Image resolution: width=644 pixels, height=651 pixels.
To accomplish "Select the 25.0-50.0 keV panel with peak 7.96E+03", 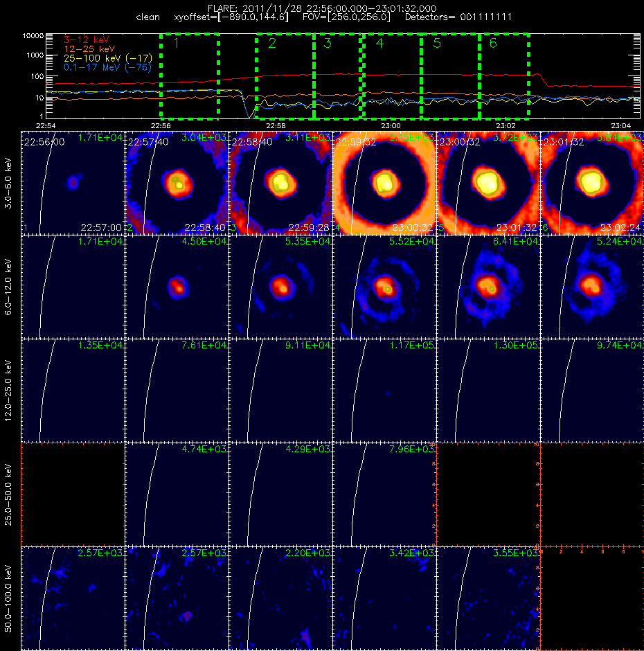I will (384, 494).
